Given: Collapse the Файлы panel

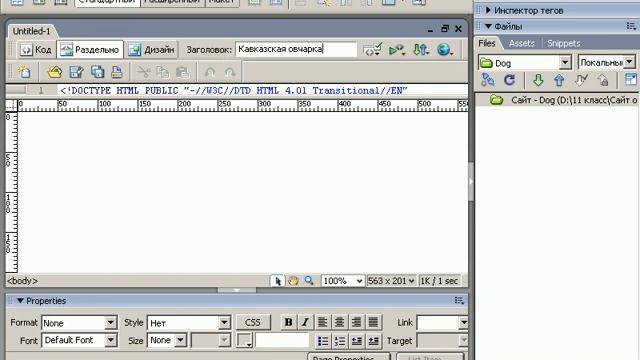Looking at the screenshot, I should click(488, 26).
